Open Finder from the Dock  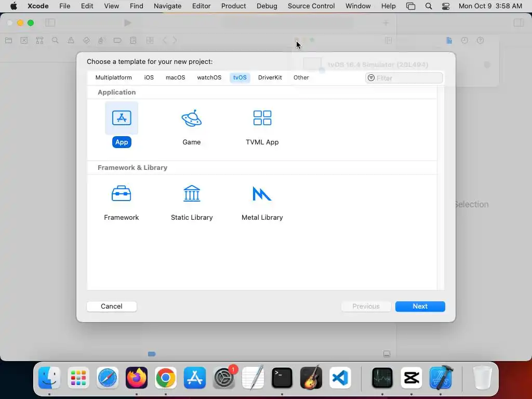(49, 378)
